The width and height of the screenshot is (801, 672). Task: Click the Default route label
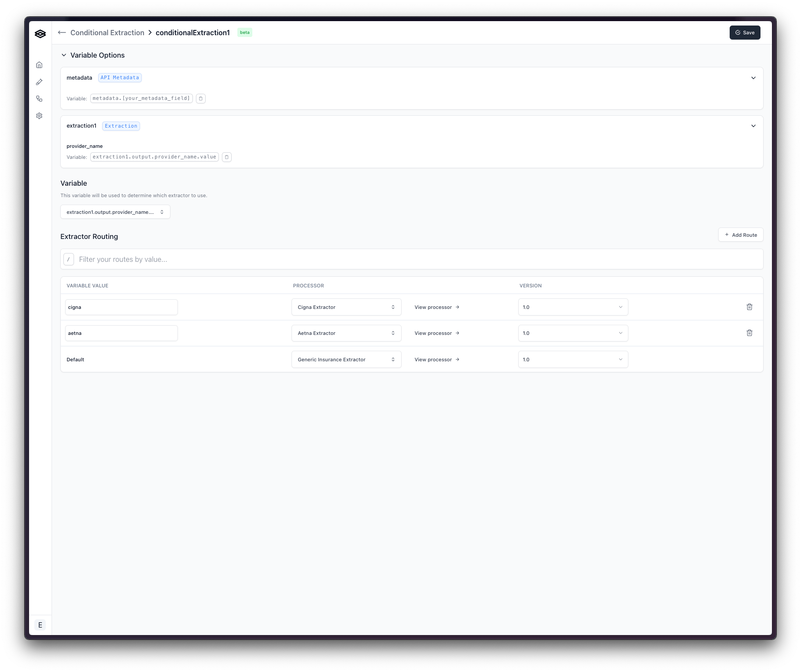click(x=75, y=360)
